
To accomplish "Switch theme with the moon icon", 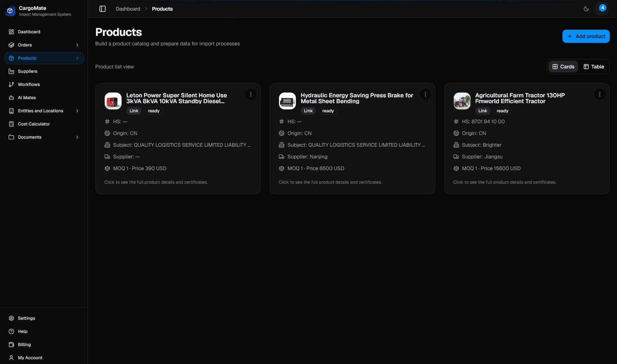I will pos(586,9).
